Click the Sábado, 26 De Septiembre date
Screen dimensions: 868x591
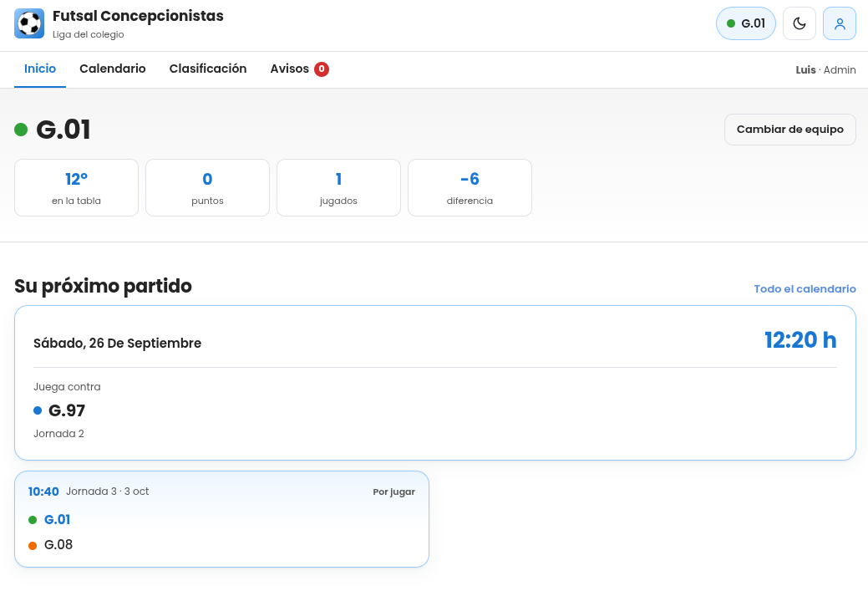pyautogui.click(x=117, y=344)
